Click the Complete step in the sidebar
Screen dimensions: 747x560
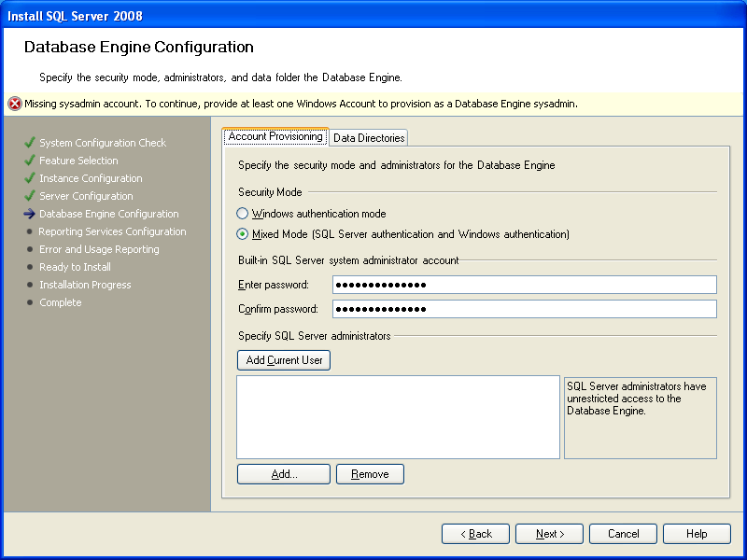tap(60, 302)
